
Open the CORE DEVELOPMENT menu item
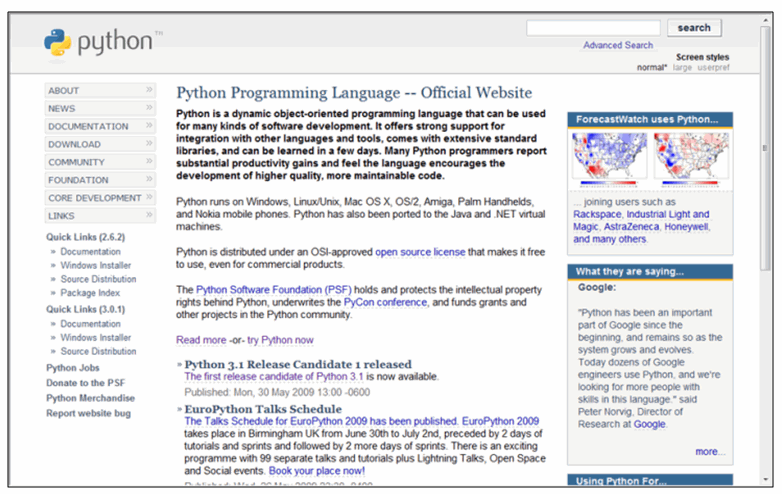[x=100, y=198]
